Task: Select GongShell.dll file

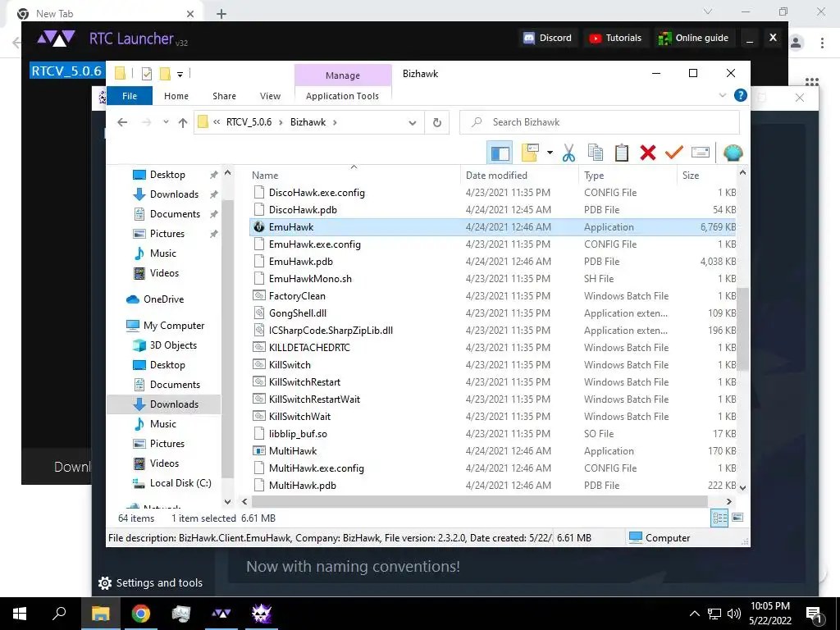Action: pos(493,313)
